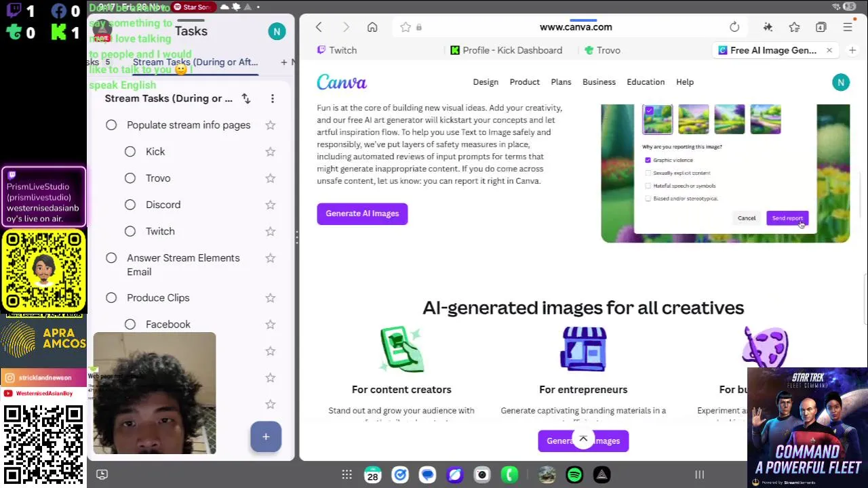
Task: Open the Stream Tasks list options menu
Action: pos(273,98)
